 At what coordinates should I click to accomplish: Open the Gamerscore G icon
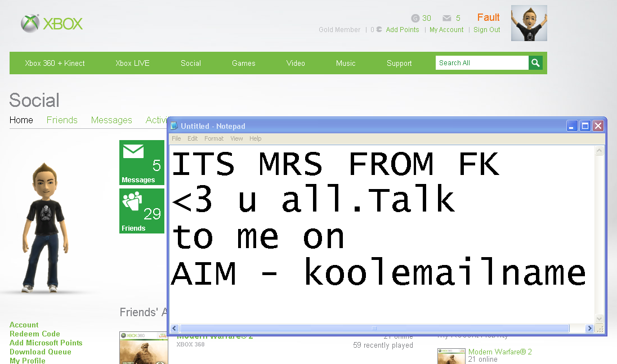(415, 18)
